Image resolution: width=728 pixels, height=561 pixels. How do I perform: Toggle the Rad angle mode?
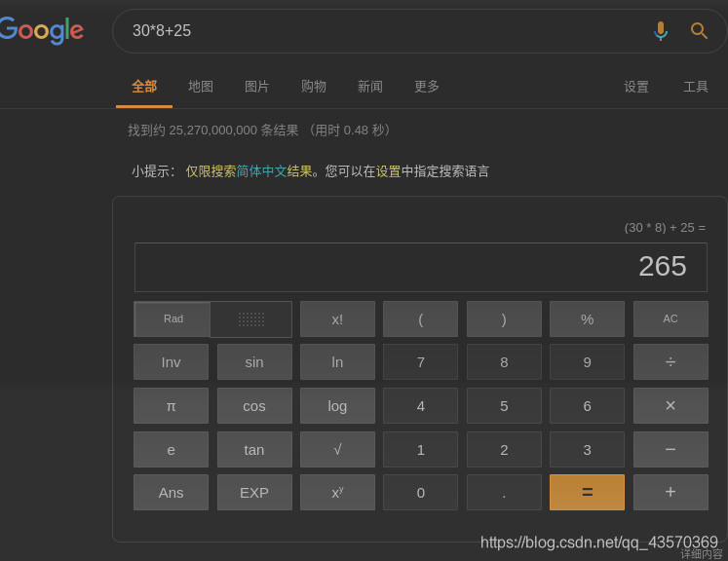172,318
